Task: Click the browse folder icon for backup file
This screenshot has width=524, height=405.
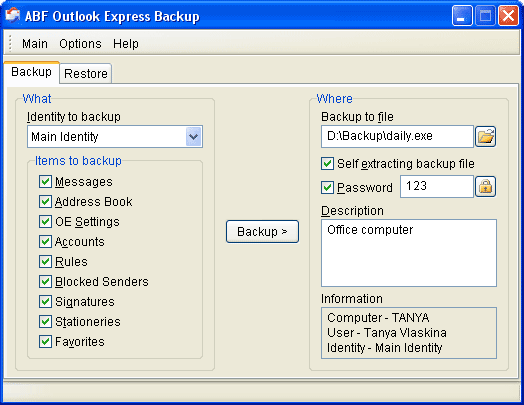Action: (x=486, y=136)
